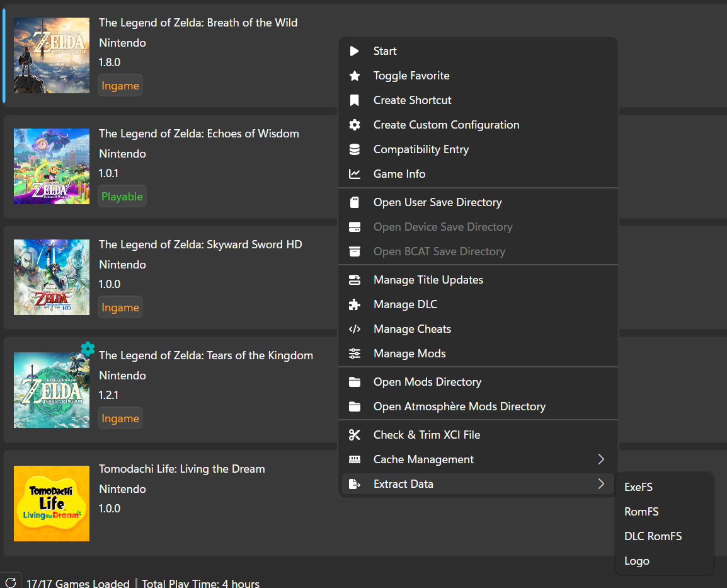The height and width of the screenshot is (588, 727).
Task: Click the teal gear badge on Tears of the Kingdom
Action: point(88,349)
